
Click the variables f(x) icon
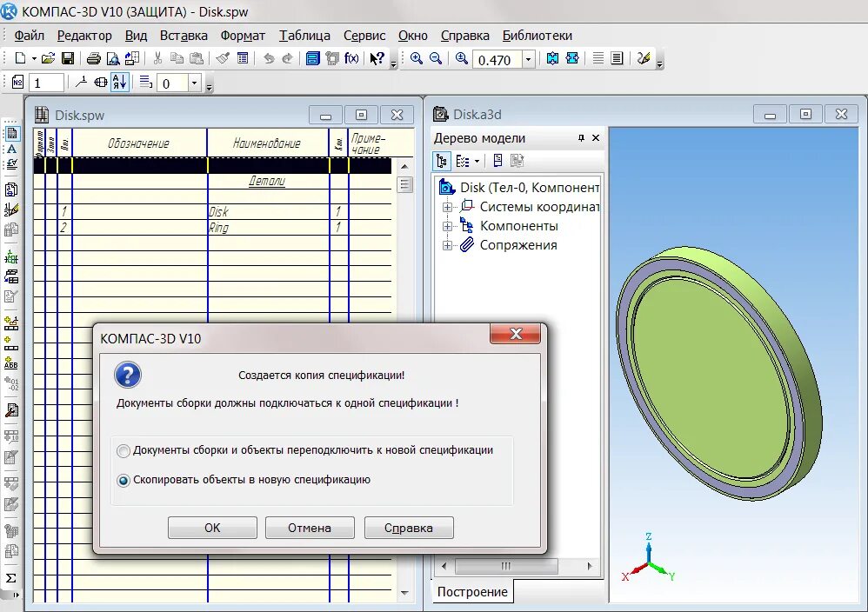[351, 58]
